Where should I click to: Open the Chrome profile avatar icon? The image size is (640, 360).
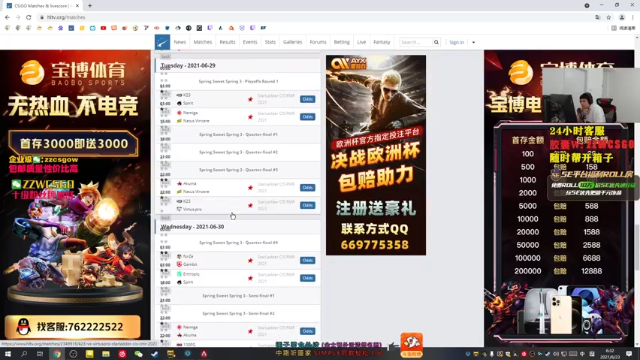click(622, 17)
